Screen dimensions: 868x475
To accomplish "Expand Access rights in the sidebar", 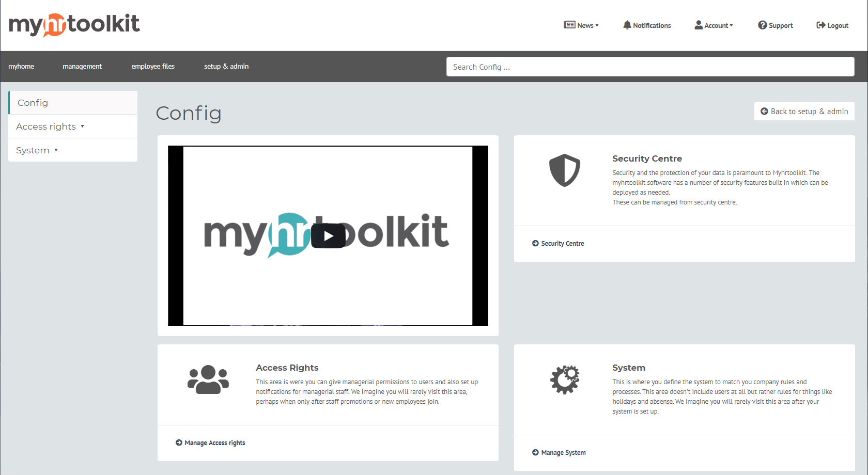I will [x=50, y=126].
